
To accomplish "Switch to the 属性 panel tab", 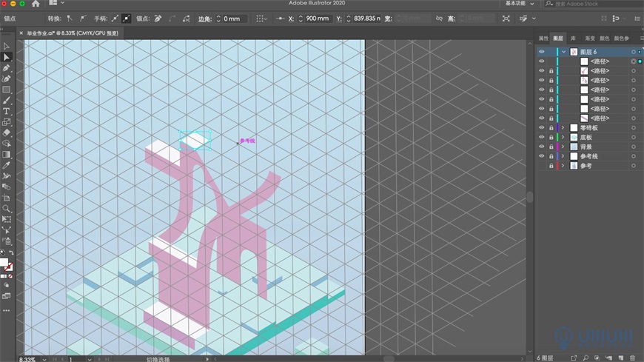I will point(543,38).
